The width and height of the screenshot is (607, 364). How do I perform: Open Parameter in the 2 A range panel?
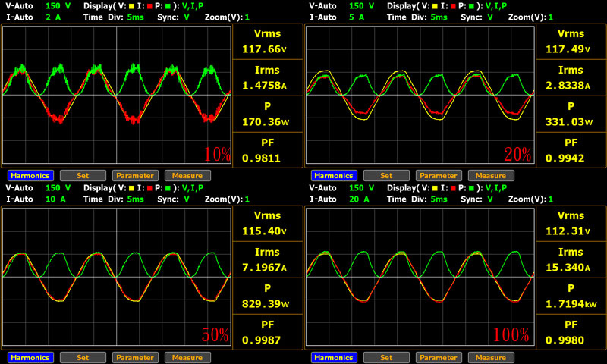click(x=135, y=176)
